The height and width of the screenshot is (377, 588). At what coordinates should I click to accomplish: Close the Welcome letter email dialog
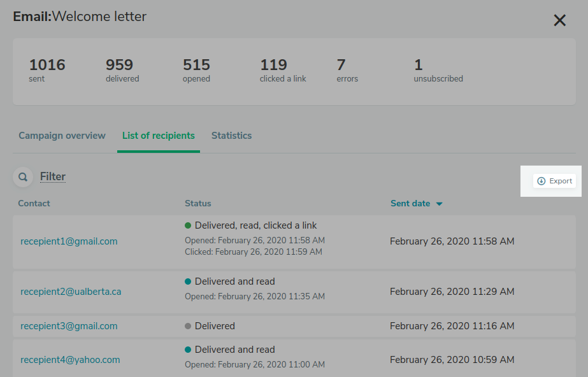[x=559, y=20]
